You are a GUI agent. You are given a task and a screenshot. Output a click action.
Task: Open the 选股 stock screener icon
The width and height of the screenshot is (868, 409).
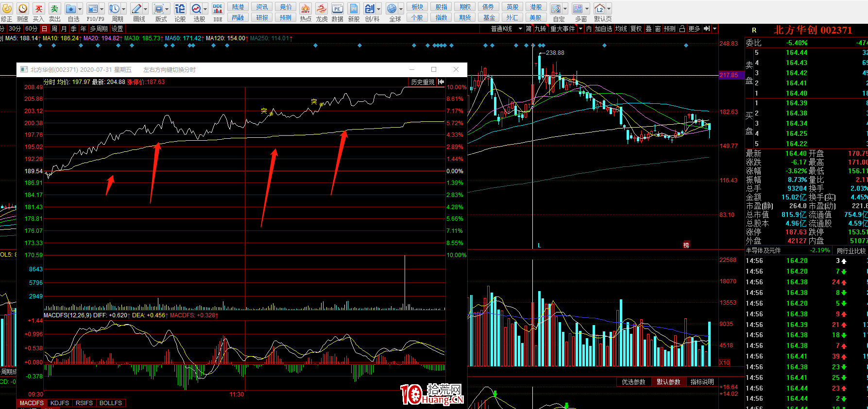pyautogui.click(x=196, y=9)
